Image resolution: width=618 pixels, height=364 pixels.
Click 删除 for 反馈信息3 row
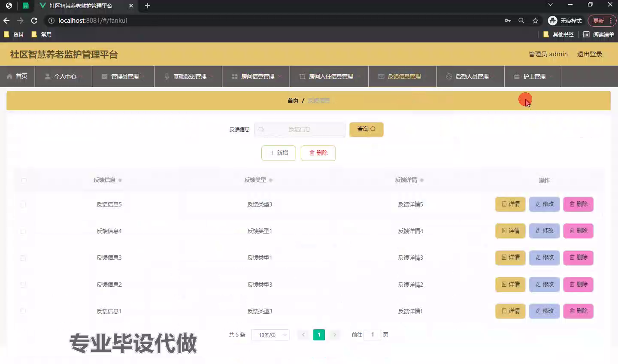[x=578, y=258]
